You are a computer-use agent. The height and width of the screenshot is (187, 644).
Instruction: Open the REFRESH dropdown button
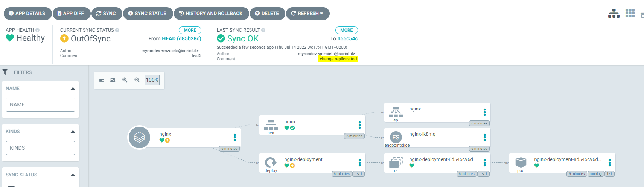[308, 14]
